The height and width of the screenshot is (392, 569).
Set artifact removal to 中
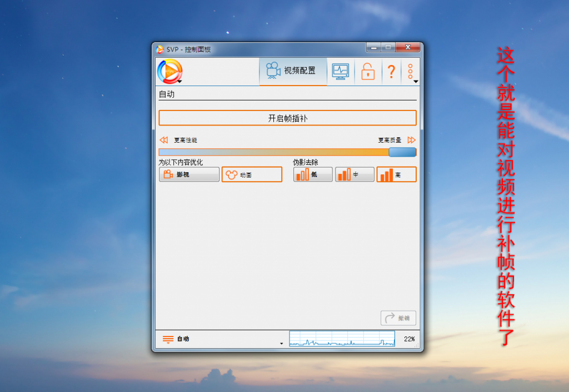point(355,175)
